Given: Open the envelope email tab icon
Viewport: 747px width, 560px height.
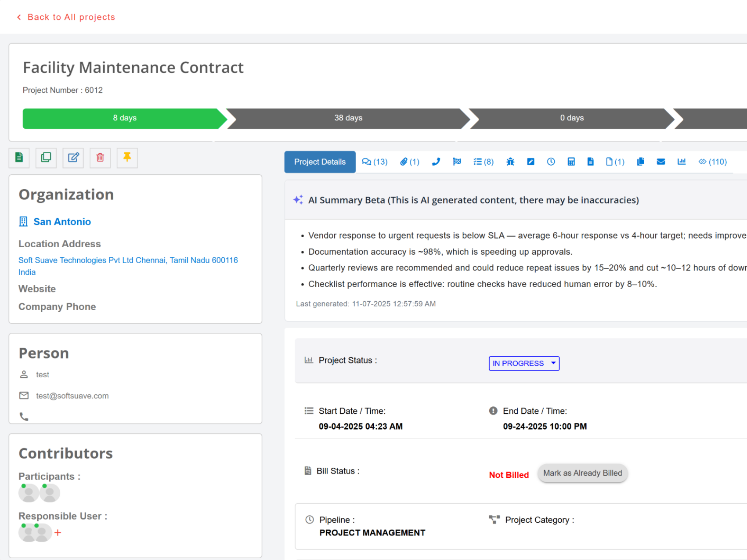Looking at the screenshot, I should [x=660, y=162].
